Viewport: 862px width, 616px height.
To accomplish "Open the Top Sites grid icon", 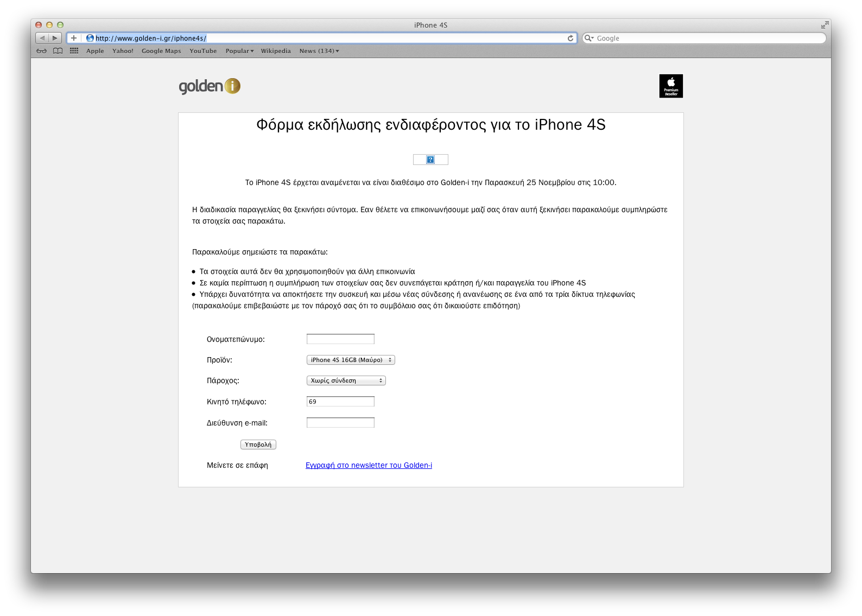I will pos(74,51).
